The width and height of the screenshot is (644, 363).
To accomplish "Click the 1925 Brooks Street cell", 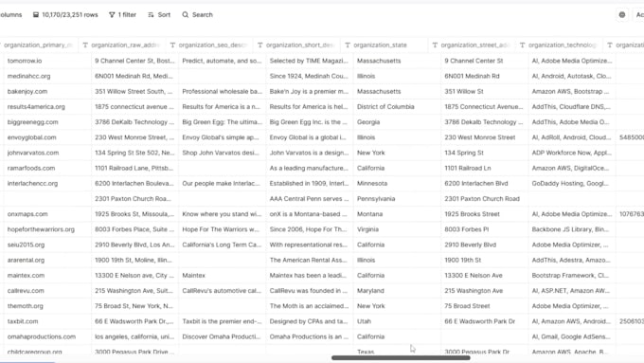I will (485, 214).
